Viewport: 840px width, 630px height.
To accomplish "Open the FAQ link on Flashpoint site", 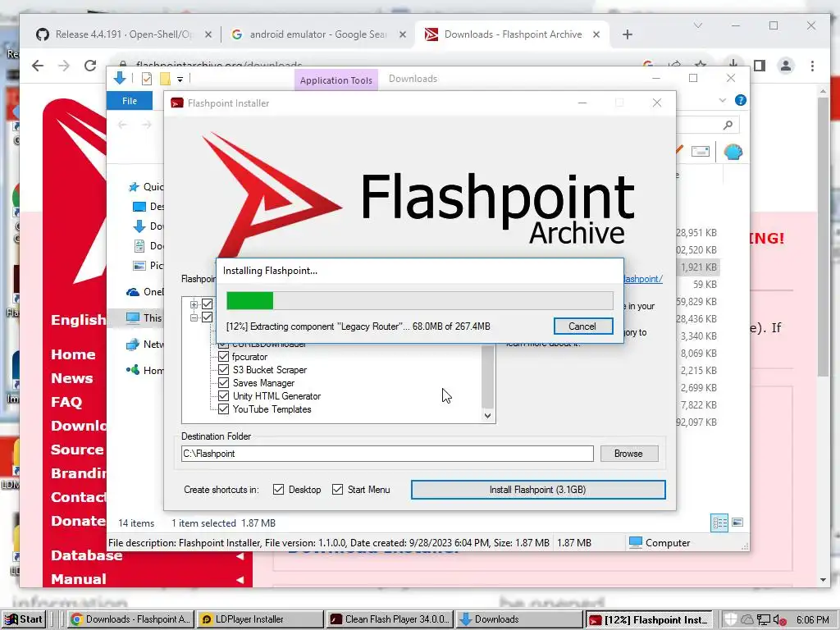I will 66,402.
